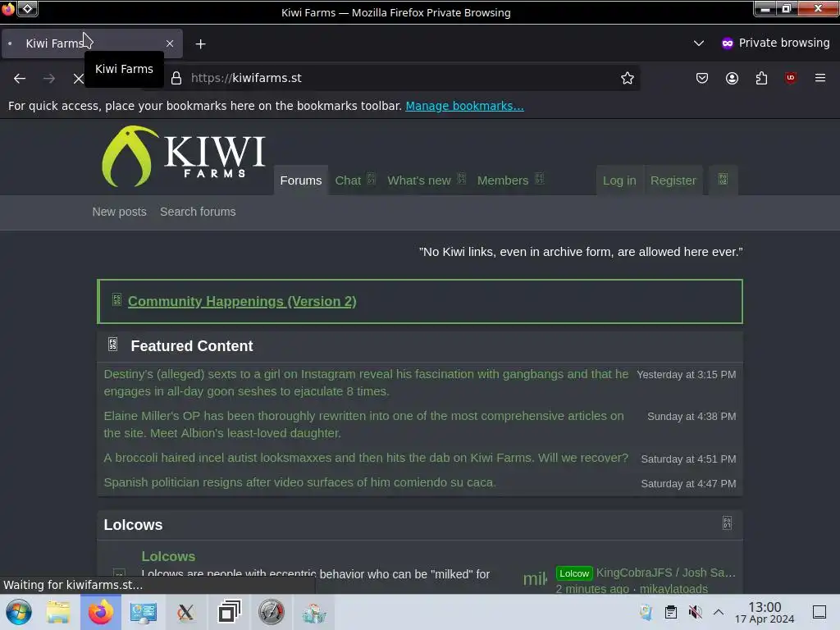This screenshot has height=630, width=840.
Task: Open the KingCobraJFS / Josh Sa... thread
Action: (x=666, y=573)
